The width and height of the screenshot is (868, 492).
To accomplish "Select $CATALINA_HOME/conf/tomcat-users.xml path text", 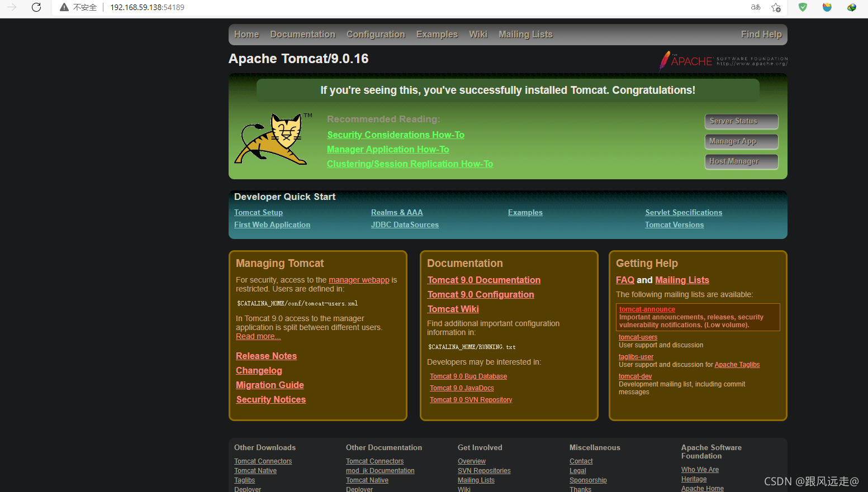I will click(x=297, y=304).
